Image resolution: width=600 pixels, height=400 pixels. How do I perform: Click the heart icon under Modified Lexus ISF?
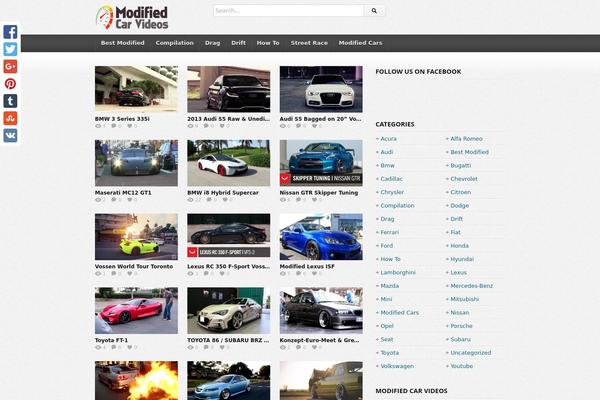coord(315,273)
